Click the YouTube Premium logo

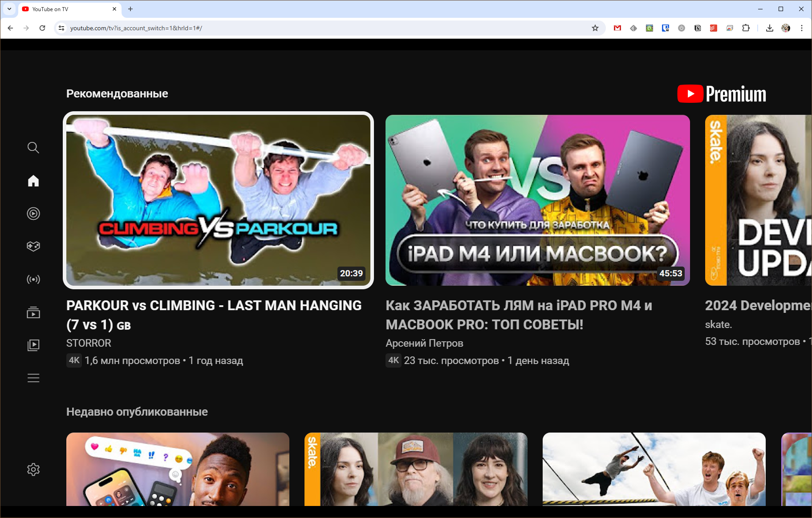(x=722, y=94)
